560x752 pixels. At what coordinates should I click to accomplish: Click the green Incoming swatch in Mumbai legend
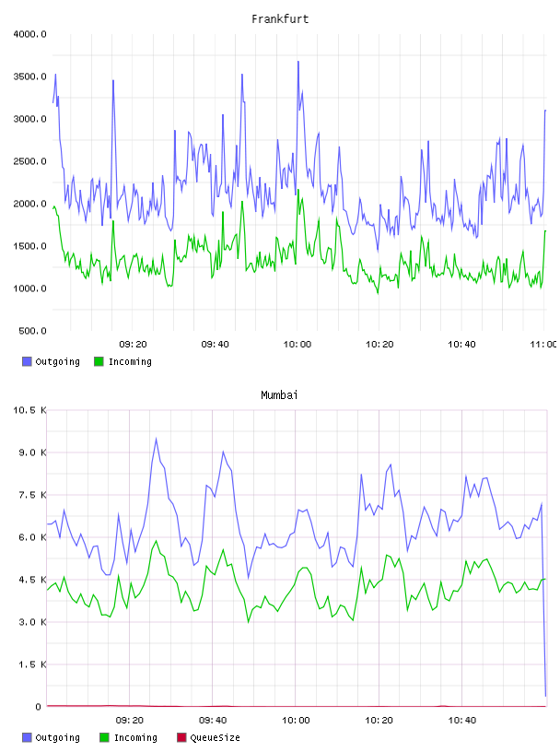pos(104,737)
